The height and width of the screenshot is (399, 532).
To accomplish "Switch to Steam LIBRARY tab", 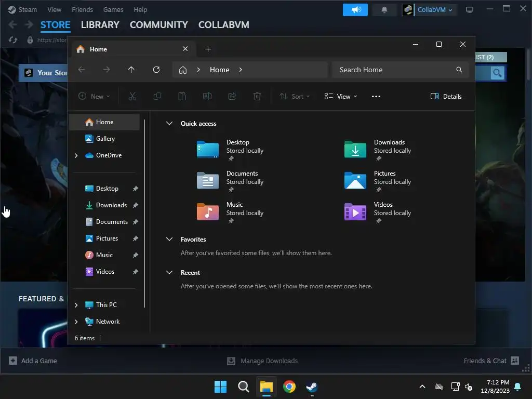I will pos(100,25).
